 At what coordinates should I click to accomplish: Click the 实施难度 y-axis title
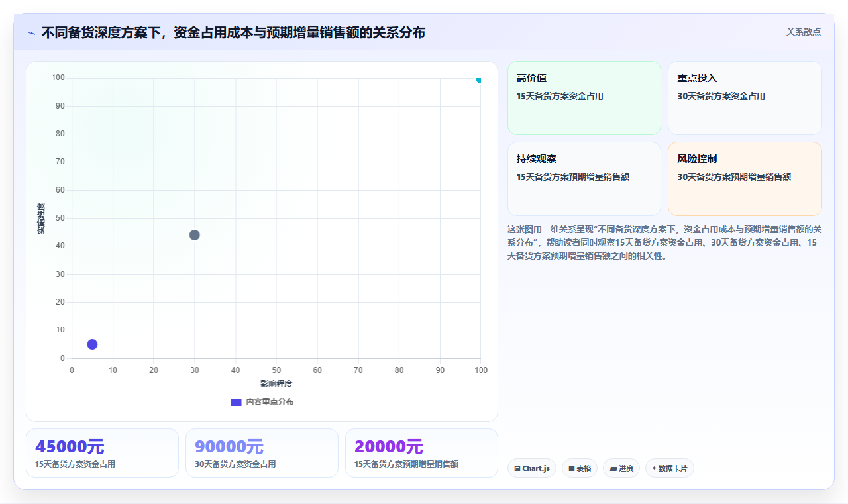tap(41, 219)
